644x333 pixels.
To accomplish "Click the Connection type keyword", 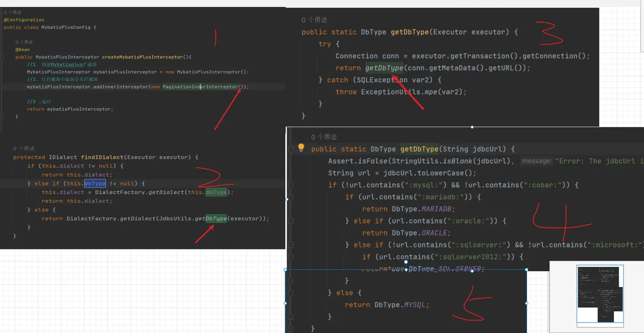I will point(356,56).
